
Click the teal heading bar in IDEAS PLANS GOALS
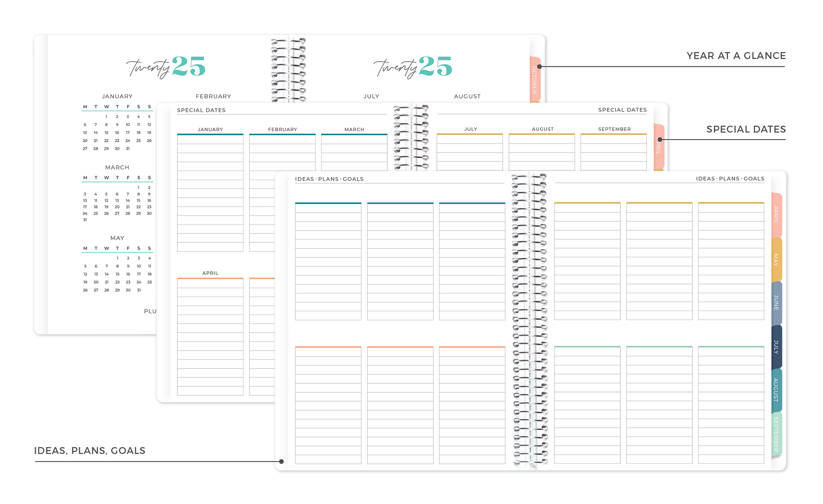pos(328,203)
